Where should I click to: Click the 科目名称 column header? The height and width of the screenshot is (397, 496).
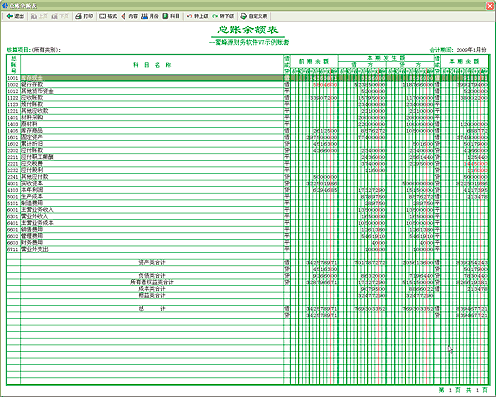[x=152, y=65]
